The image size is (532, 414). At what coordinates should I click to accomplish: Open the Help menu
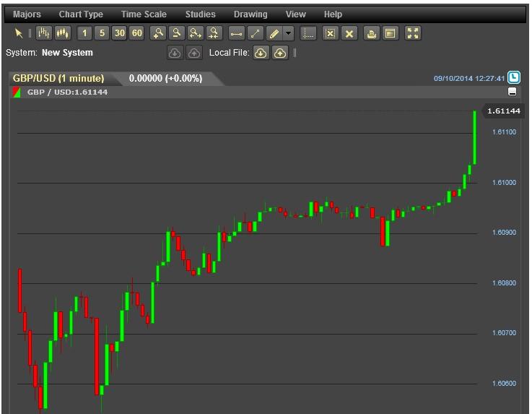pos(333,14)
